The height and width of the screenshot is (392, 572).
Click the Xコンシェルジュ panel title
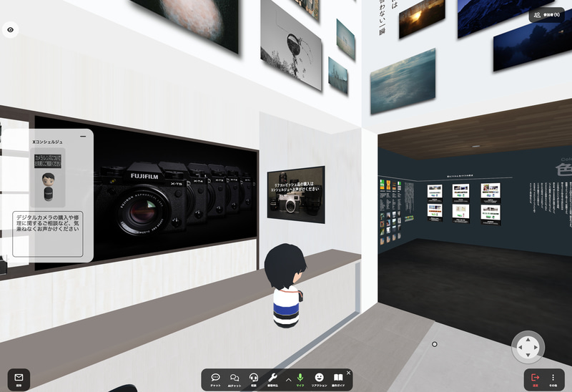pyautogui.click(x=47, y=142)
